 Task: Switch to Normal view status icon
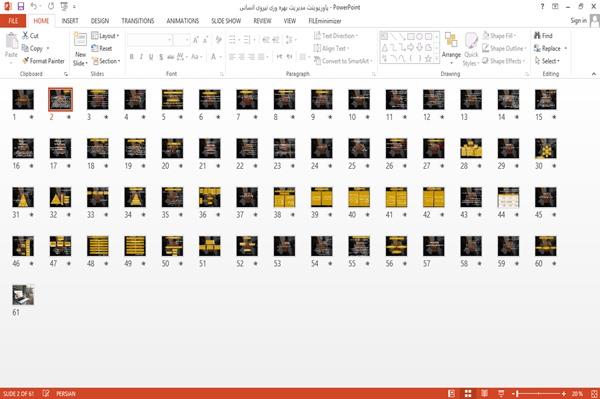coord(452,393)
